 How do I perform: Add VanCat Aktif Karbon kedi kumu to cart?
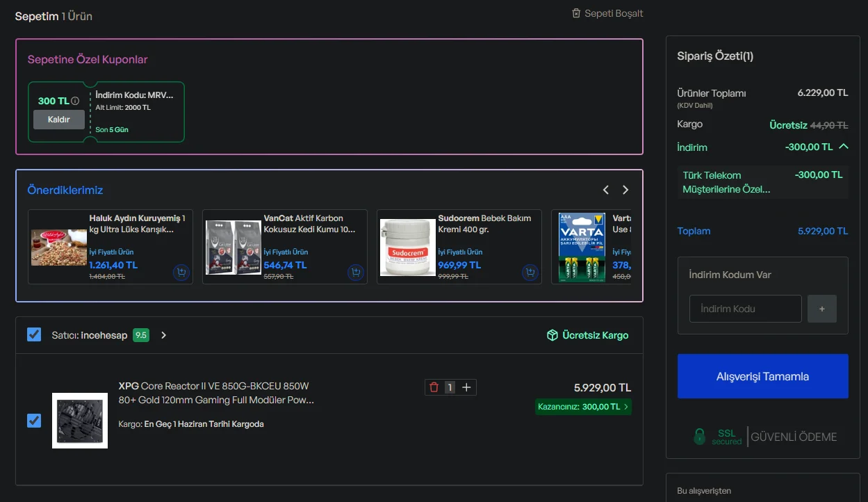click(355, 273)
